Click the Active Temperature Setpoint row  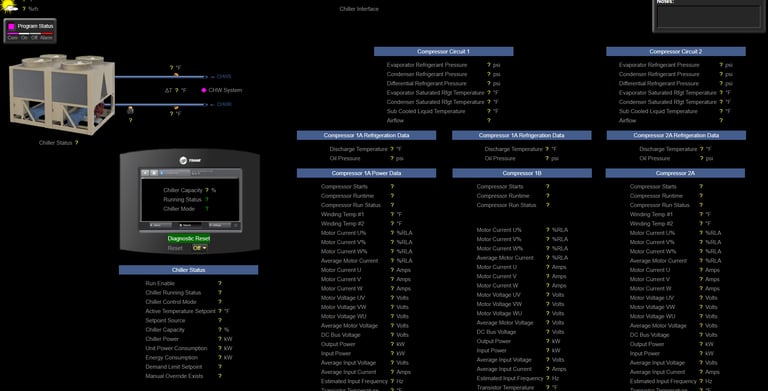[188, 311]
